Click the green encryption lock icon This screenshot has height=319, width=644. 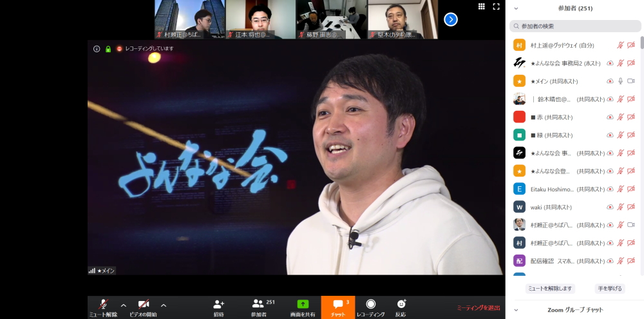(x=108, y=48)
